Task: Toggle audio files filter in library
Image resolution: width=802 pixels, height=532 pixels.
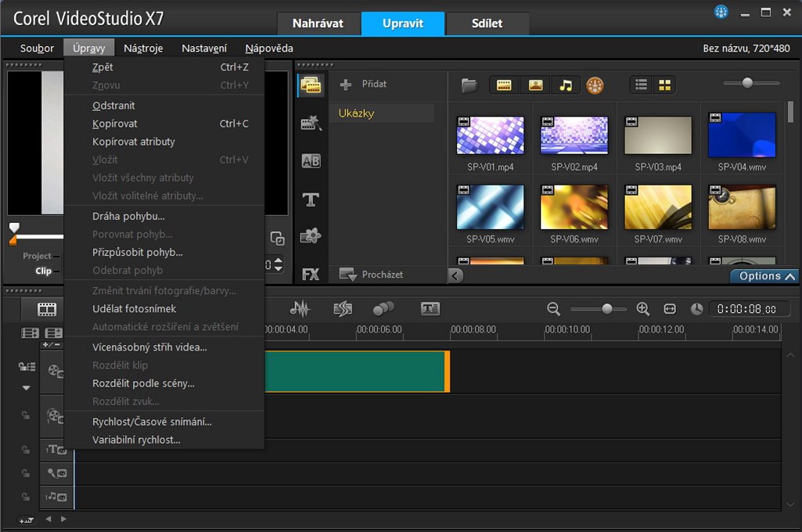Action: pos(565,85)
